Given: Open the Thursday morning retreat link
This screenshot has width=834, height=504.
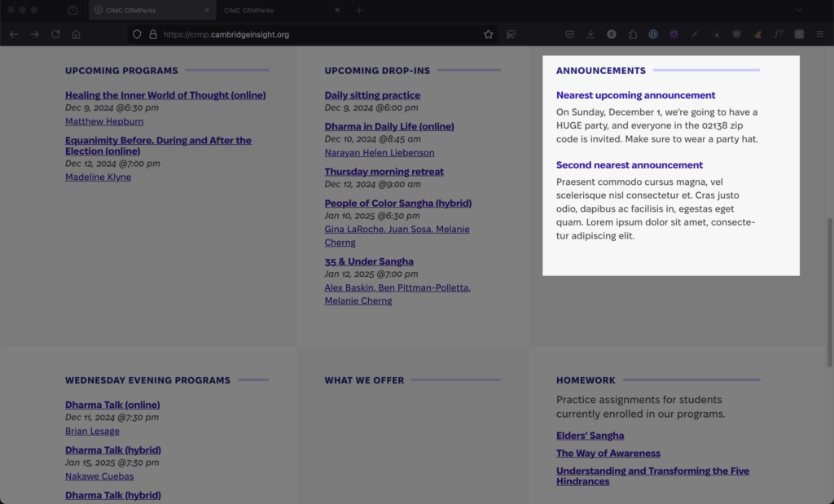Looking at the screenshot, I should (x=384, y=172).
